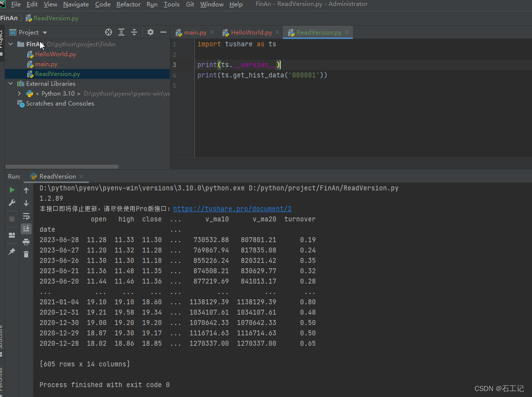This screenshot has width=532, height=397.
Task: Select ReadVersion.py editor tab
Action: [x=319, y=33]
